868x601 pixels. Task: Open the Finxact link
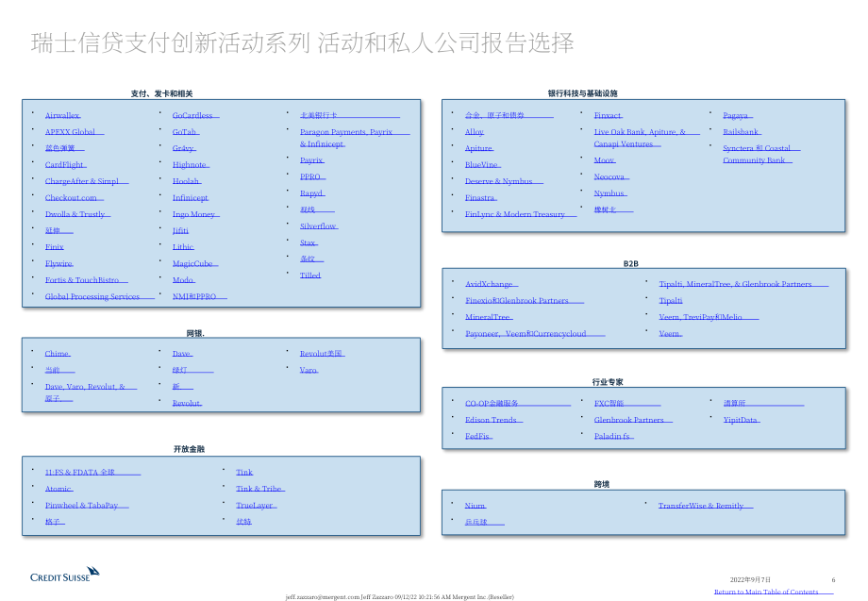click(609, 115)
